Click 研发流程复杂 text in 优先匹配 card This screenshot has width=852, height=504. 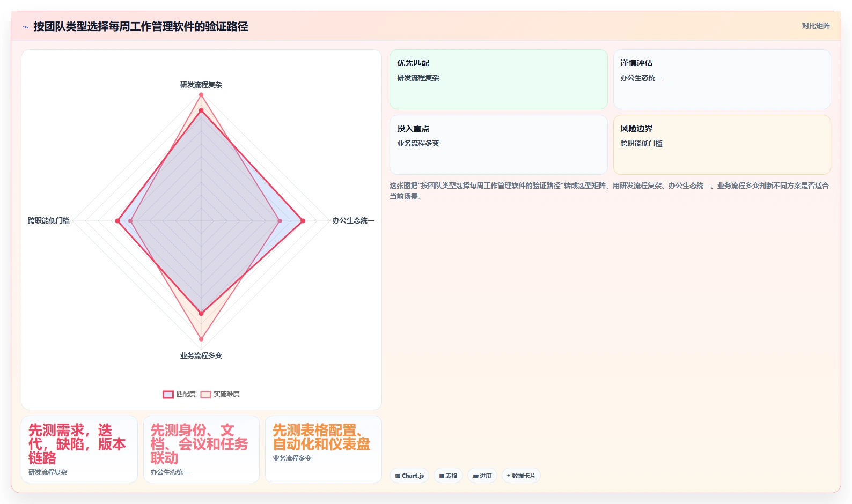click(x=418, y=78)
